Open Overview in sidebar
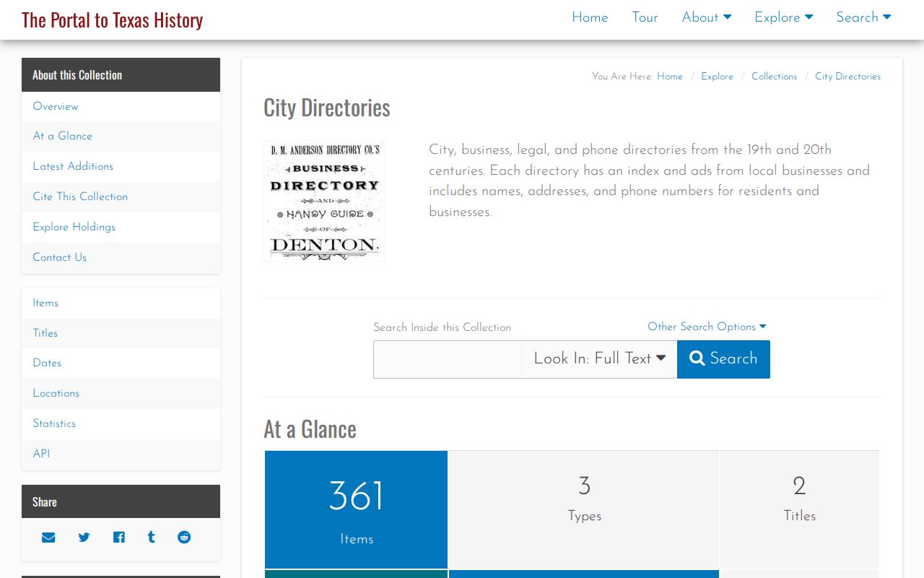This screenshot has width=924, height=578. tap(121, 106)
